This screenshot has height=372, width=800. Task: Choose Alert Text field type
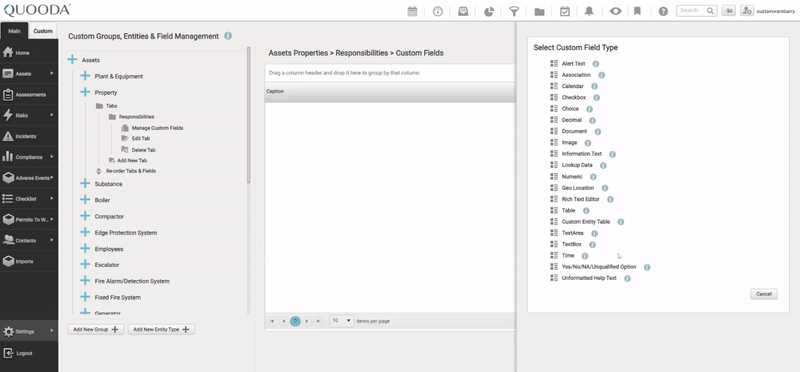click(x=573, y=64)
